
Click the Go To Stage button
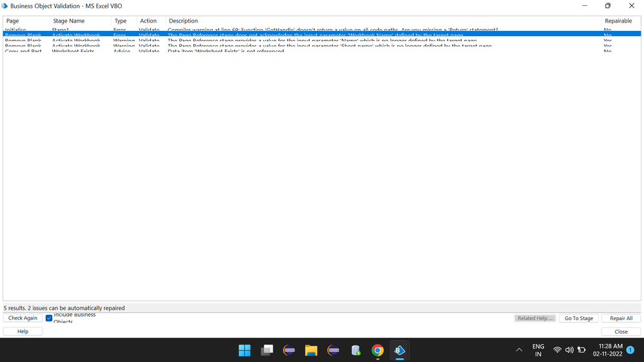click(x=579, y=318)
